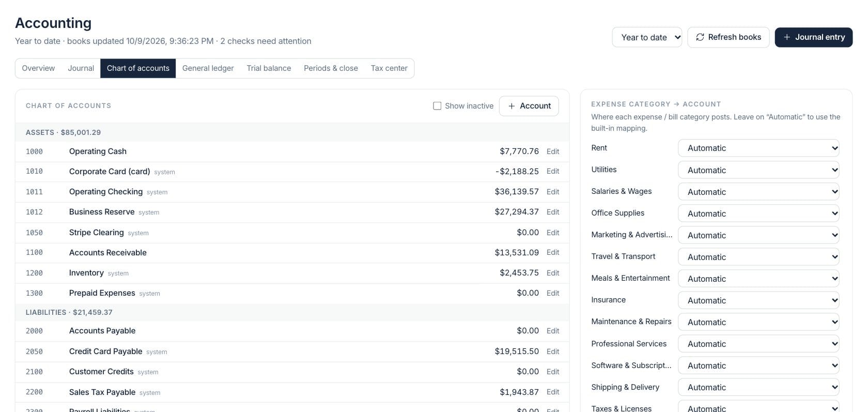Edit the Credit Card Payable account
868x412 pixels.
[x=553, y=352]
